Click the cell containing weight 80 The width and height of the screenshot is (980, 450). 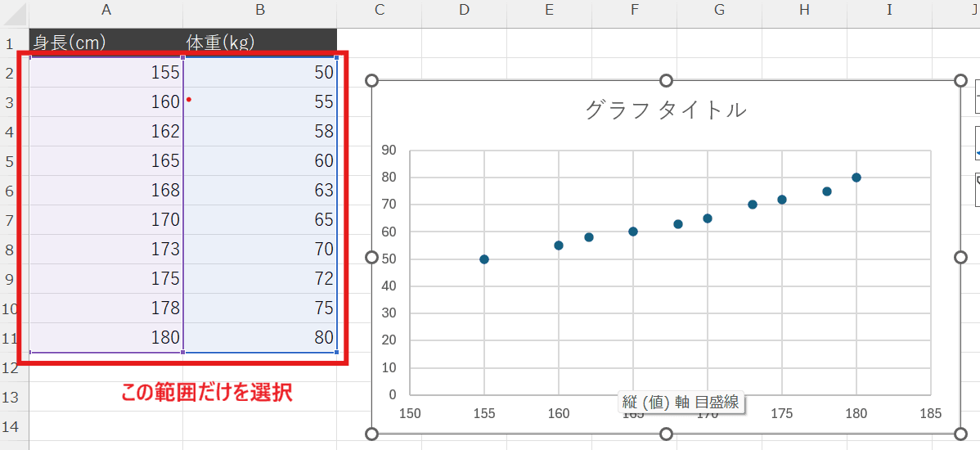pos(259,337)
